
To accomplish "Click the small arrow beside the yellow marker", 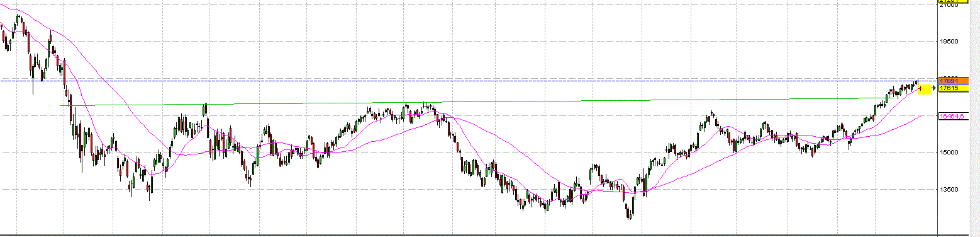I will point(934,88).
